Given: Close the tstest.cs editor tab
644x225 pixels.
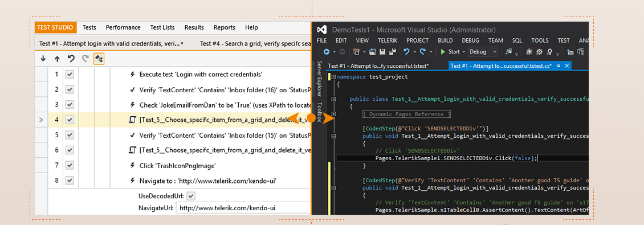Looking at the screenshot, I should 567,66.
